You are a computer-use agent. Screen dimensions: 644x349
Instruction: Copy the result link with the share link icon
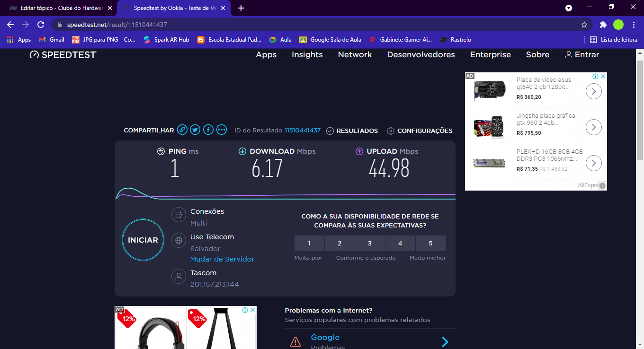pyautogui.click(x=182, y=130)
